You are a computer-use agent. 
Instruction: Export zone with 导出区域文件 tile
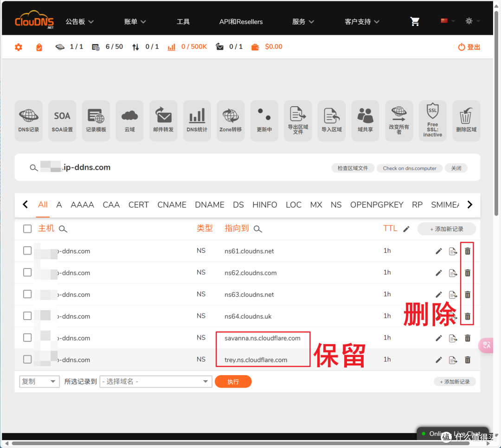(x=298, y=121)
